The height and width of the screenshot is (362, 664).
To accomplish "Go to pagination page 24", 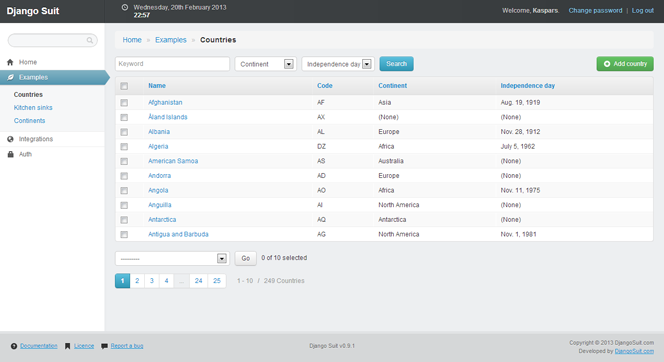I will [x=199, y=281].
